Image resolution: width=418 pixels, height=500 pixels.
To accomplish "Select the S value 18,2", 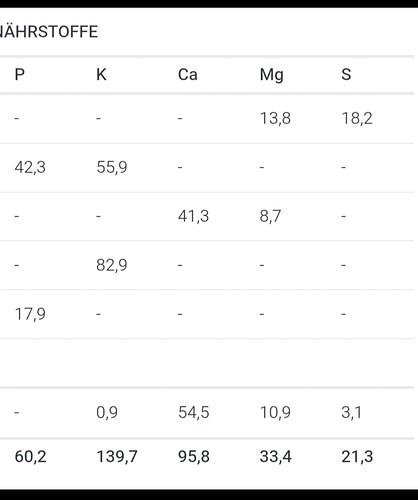I will point(357,118).
